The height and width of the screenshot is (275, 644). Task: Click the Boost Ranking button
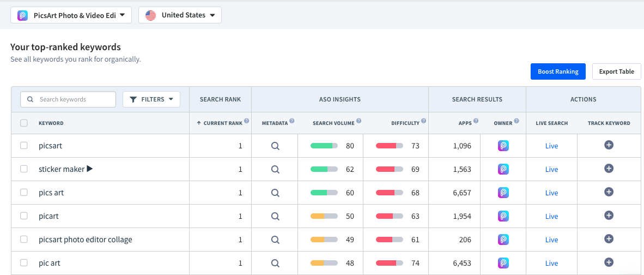click(558, 71)
